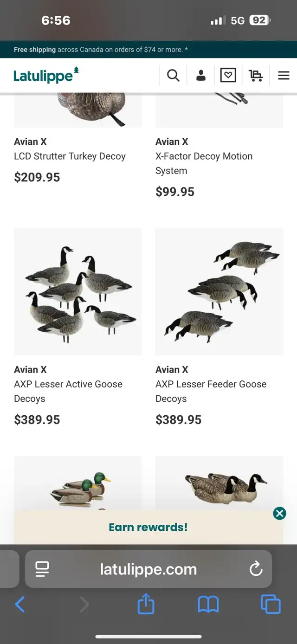The height and width of the screenshot is (644, 297).
Task: Go back using Safari back arrow
Action: (20, 605)
